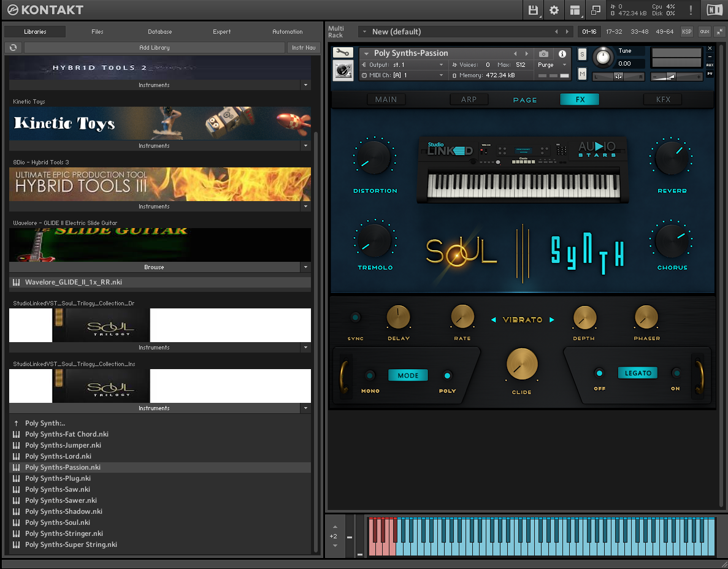The width and height of the screenshot is (728, 569).
Task: Toggle the Sync LED button
Action: click(x=355, y=318)
